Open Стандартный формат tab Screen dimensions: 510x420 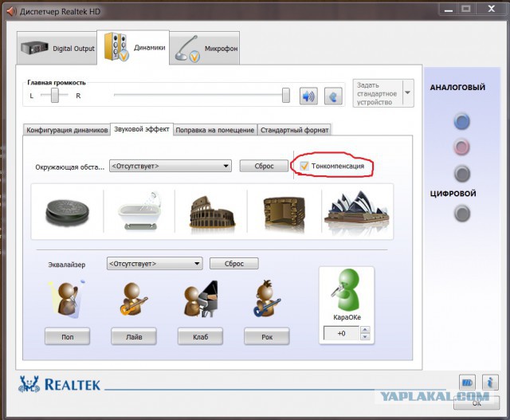tap(294, 130)
